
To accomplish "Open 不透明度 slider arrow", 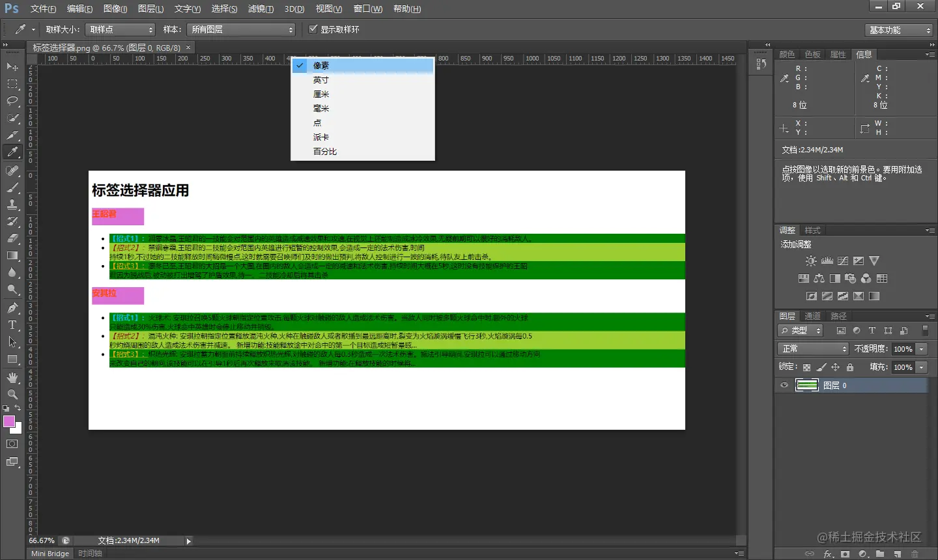I will (922, 349).
